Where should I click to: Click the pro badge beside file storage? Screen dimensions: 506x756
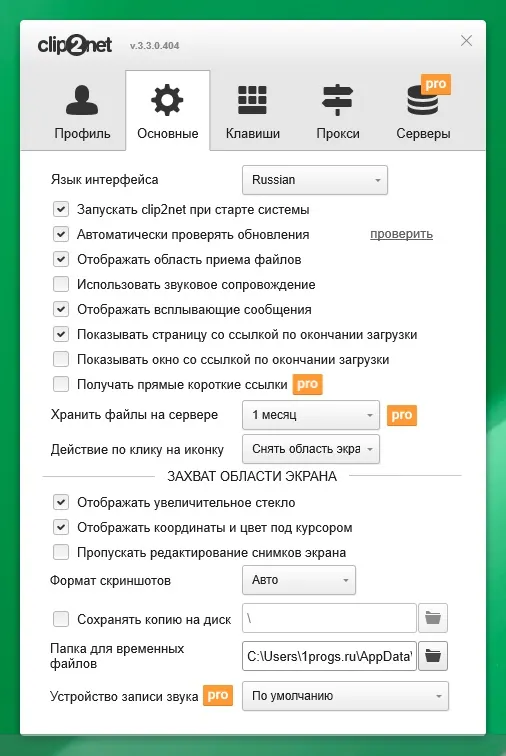click(x=402, y=415)
